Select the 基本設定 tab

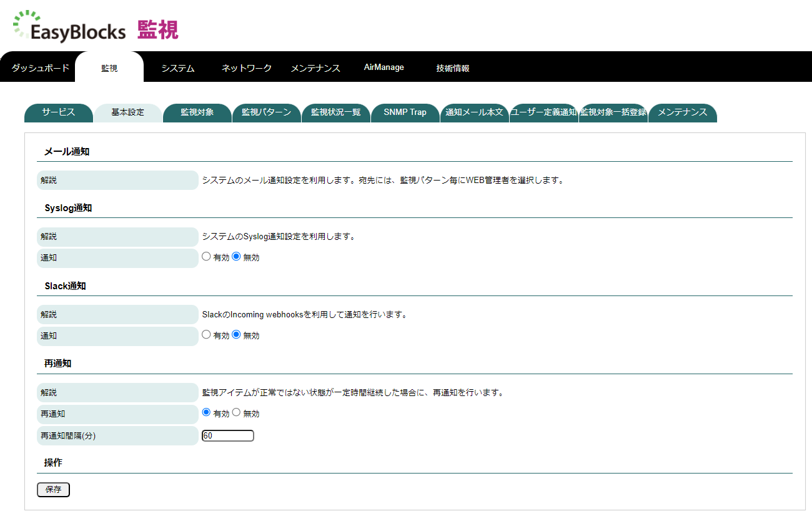(128, 112)
